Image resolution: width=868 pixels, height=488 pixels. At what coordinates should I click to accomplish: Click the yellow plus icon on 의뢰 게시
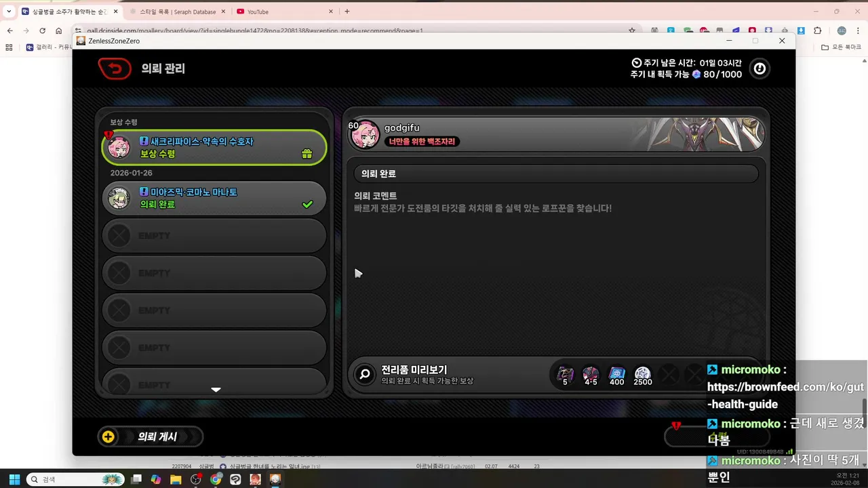click(x=108, y=437)
